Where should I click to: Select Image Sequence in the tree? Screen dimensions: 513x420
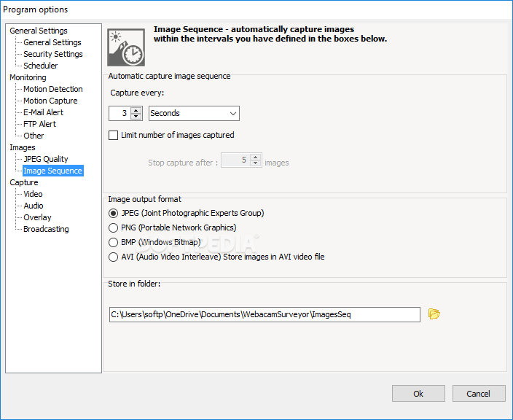click(x=53, y=171)
